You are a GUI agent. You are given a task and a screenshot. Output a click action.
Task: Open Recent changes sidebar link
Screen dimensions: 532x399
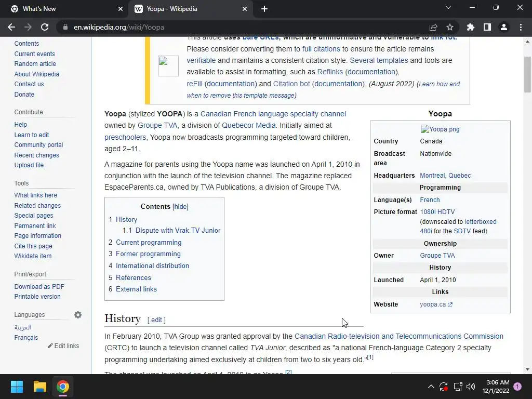click(x=37, y=155)
